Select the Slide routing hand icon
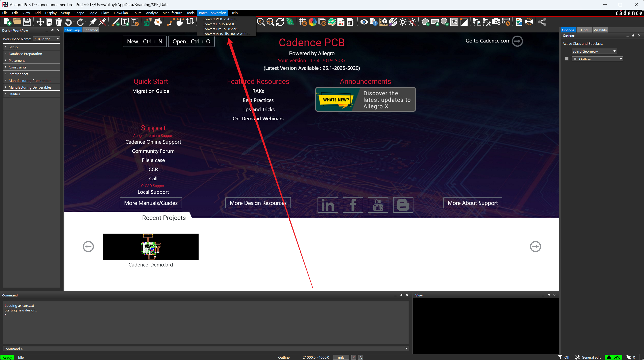Image resolution: width=644 pixels, height=360 pixels. (180, 22)
